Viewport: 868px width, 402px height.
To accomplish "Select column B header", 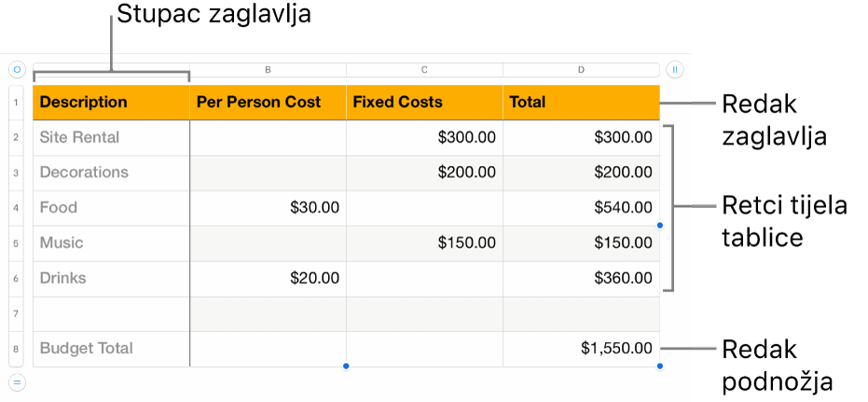I will click(x=268, y=70).
